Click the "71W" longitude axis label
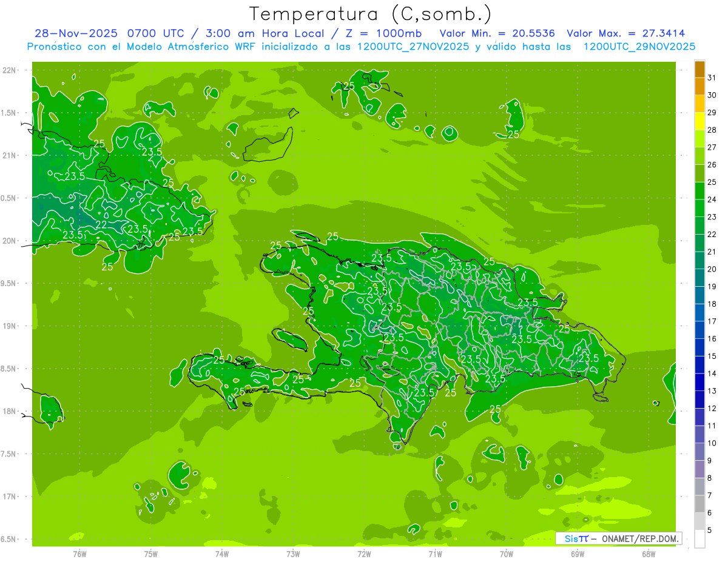Viewport: 728px width, 562px height. 435,554
